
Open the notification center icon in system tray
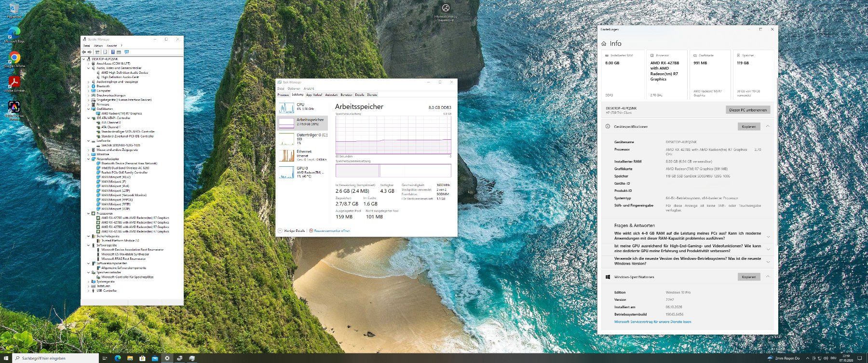pos(860,358)
